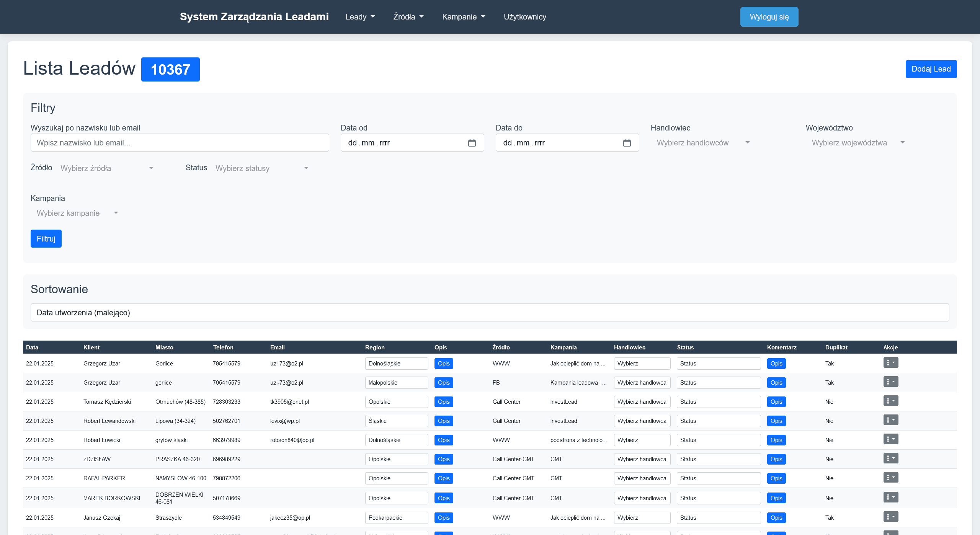Open actions menu for Robert Lewandowski row
This screenshot has width=980, height=535.
click(x=890, y=420)
